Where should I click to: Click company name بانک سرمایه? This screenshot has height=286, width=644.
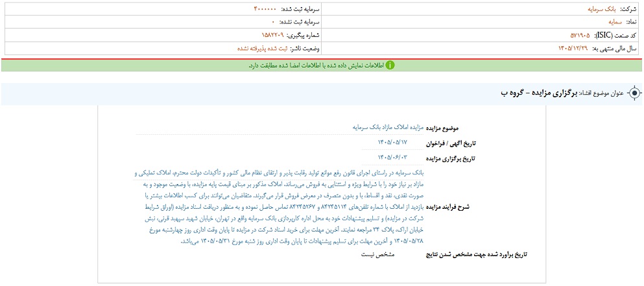(603, 9)
